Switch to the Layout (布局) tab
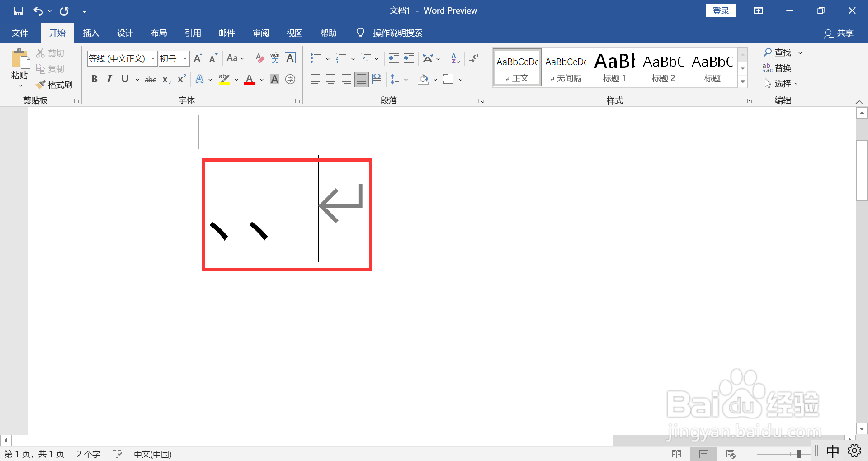This screenshot has width=868, height=461. tap(159, 33)
